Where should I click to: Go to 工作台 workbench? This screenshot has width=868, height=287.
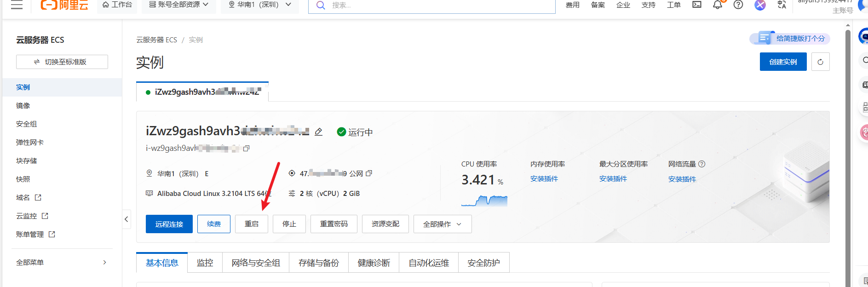117,5
